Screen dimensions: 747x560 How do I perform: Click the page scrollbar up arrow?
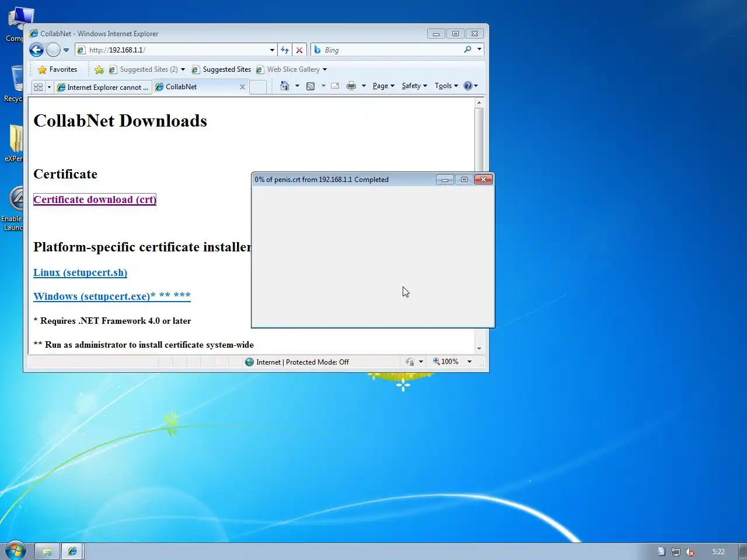(x=479, y=103)
